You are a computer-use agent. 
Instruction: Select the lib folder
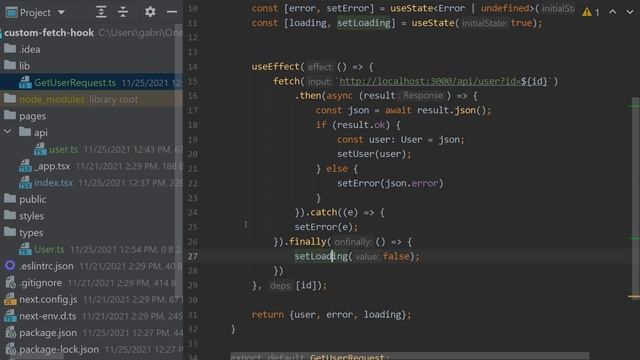pyautogui.click(x=24, y=66)
